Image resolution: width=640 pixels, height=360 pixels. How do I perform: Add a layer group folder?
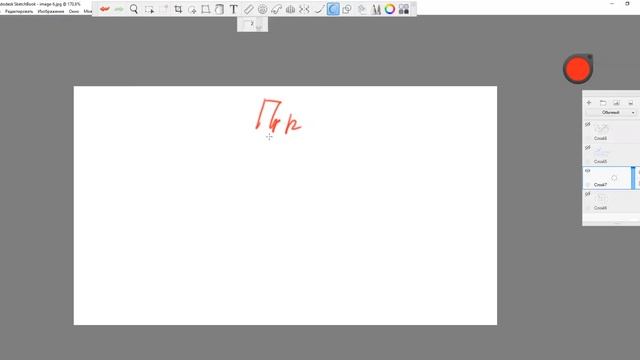[x=603, y=103]
